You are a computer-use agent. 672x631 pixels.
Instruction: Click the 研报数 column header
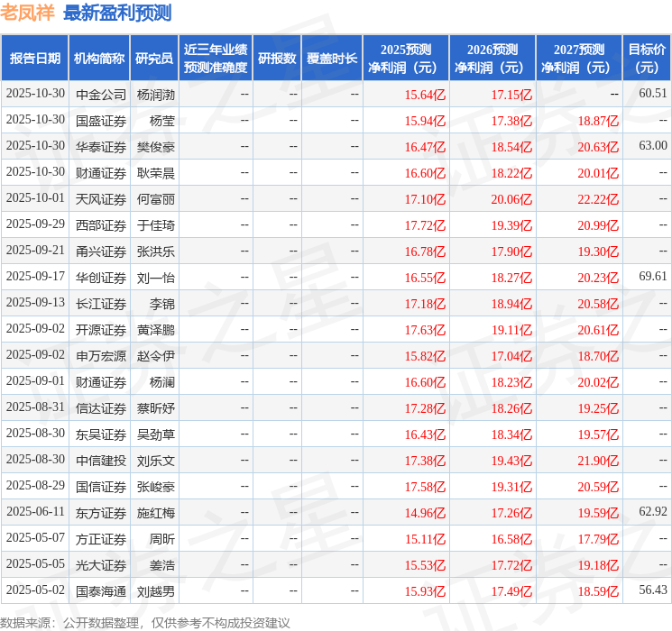pyautogui.click(x=277, y=59)
